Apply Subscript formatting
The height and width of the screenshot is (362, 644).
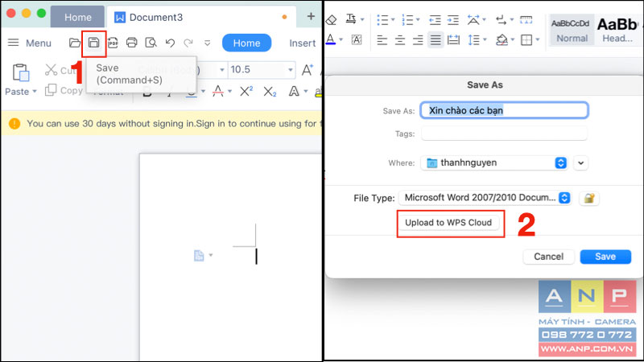tap(270, 92)
